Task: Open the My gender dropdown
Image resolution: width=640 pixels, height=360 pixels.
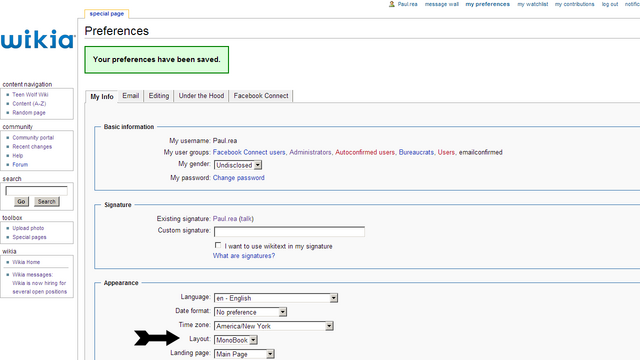Action: (238, 165)
